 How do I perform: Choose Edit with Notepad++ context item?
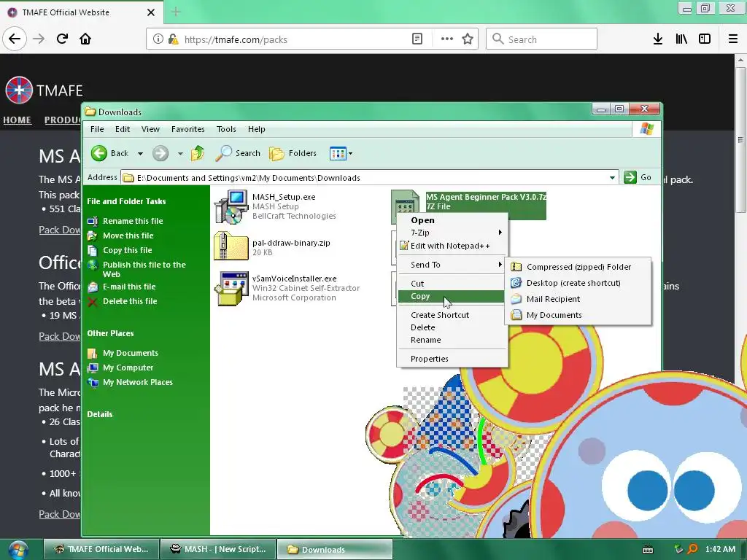[x=452, y=246]
